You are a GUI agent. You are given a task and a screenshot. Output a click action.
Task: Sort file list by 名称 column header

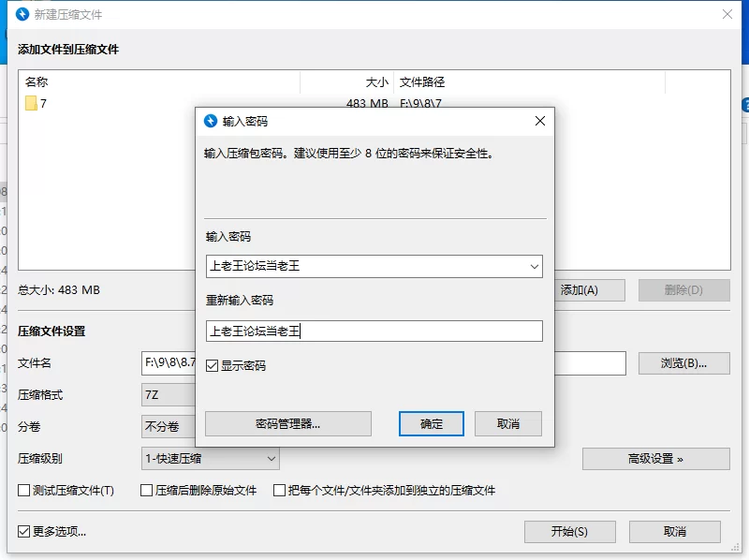(x=159, y=82)
